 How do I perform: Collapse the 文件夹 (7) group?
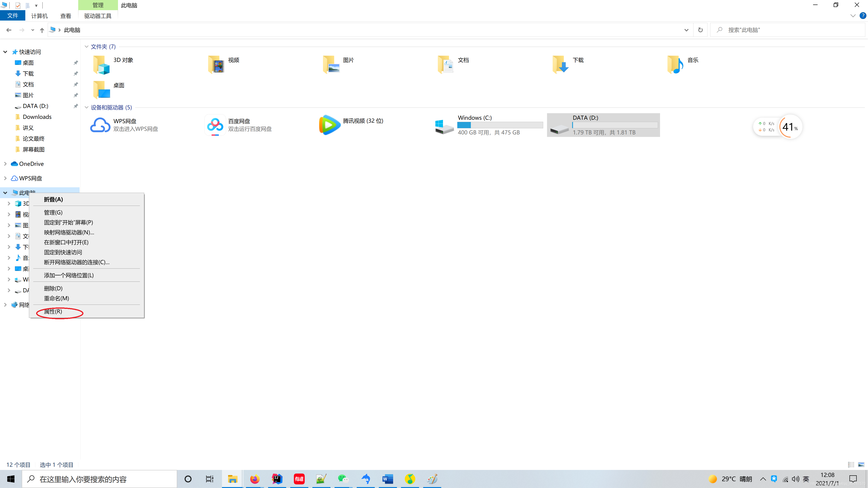point(87,47)
